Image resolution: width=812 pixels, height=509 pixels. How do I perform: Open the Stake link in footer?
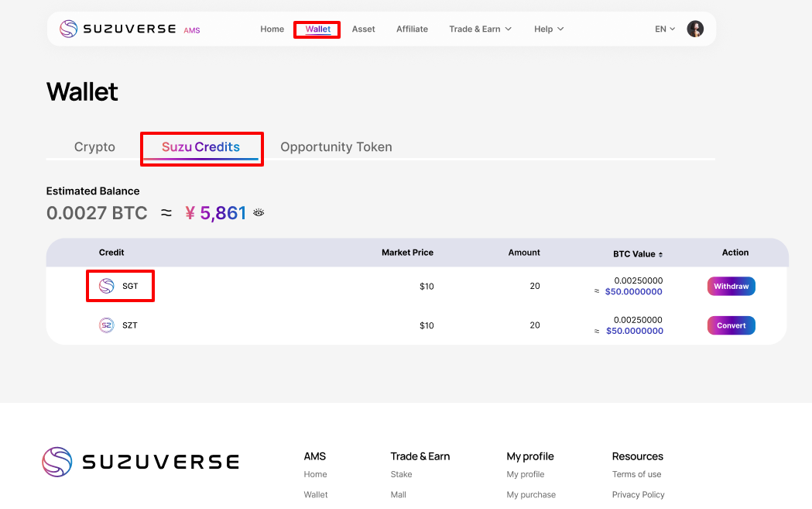coord(401,474)
